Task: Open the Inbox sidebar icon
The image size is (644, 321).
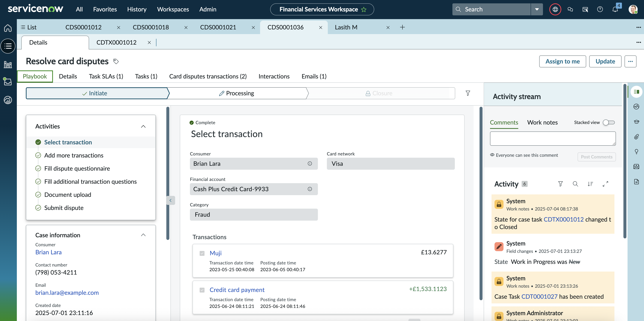Action: pyautogui.click(x=8, y=82)
